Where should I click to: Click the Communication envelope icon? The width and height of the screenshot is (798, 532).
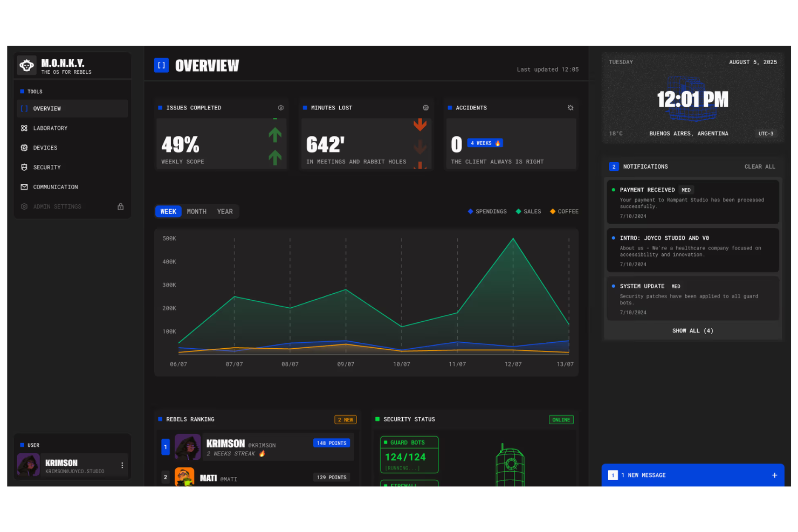(x=24, y=187)
